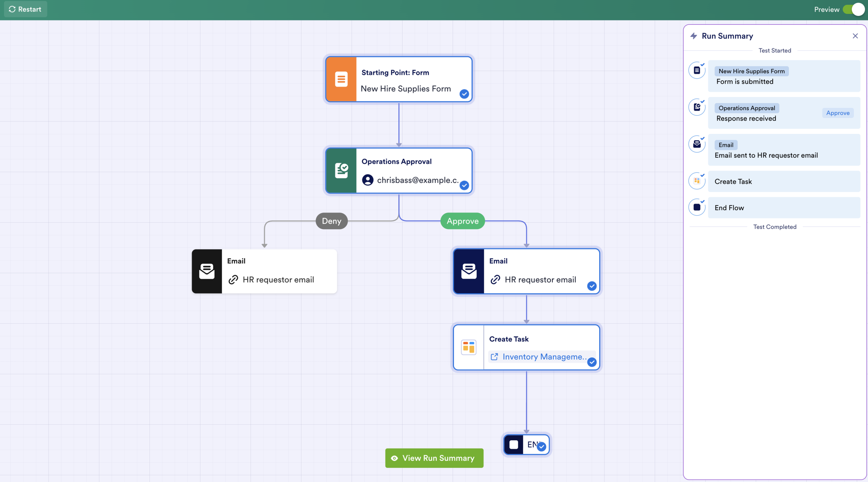Select the approval icon on Operations Approval node
Viewport: 868px width, 482px height.
341,170
